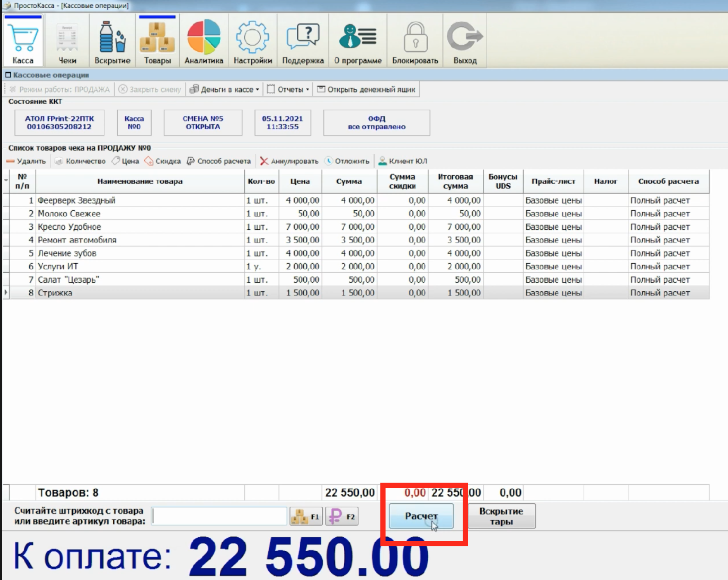Click the Расчет button
Screen dimensions: 728x580
[421, 516]
